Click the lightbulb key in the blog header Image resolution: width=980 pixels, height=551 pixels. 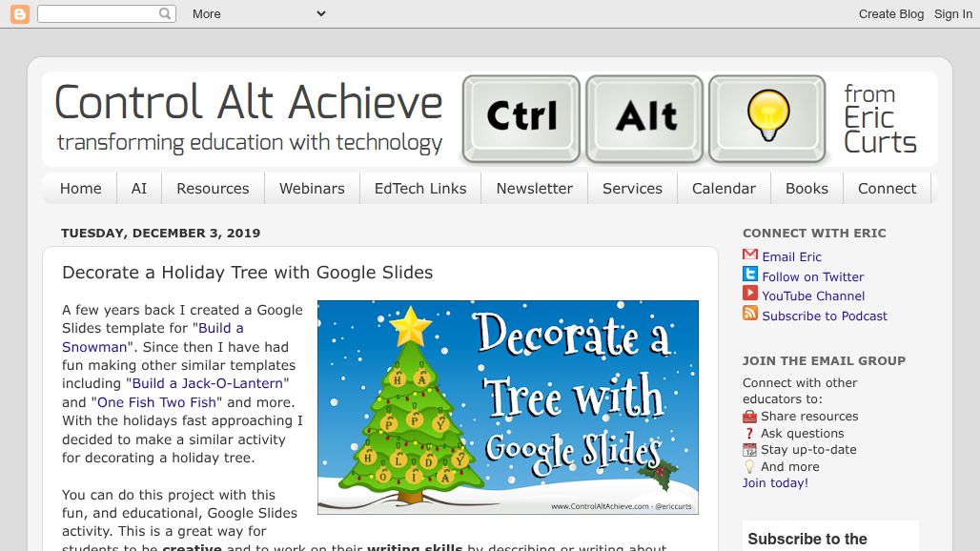(767, 118)
